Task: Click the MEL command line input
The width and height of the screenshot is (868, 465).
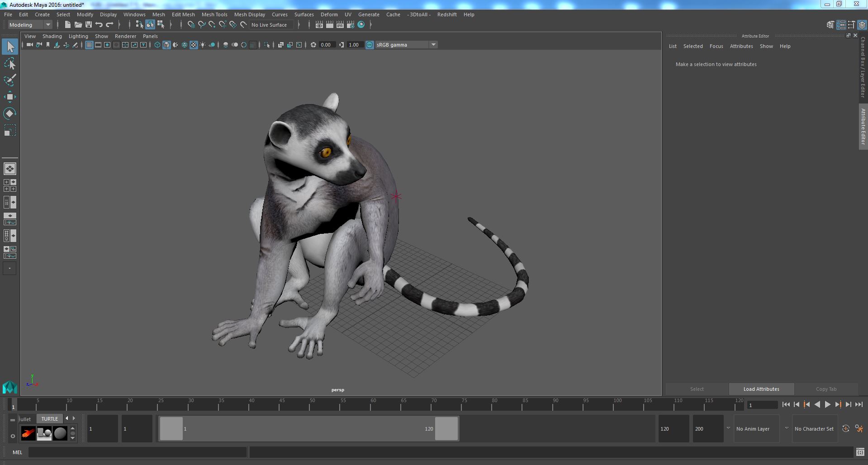Action: pyautogui.click(x=137, y=452)
